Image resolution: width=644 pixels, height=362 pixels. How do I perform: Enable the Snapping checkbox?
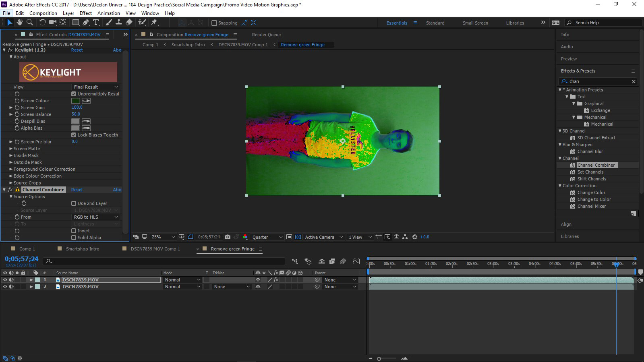pyautogui.click(x=214, y=23)
